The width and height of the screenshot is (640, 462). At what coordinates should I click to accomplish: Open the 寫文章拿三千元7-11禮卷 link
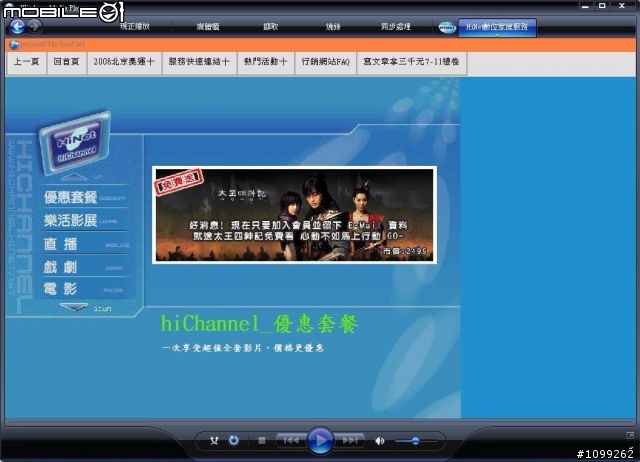tap(411, 62)
